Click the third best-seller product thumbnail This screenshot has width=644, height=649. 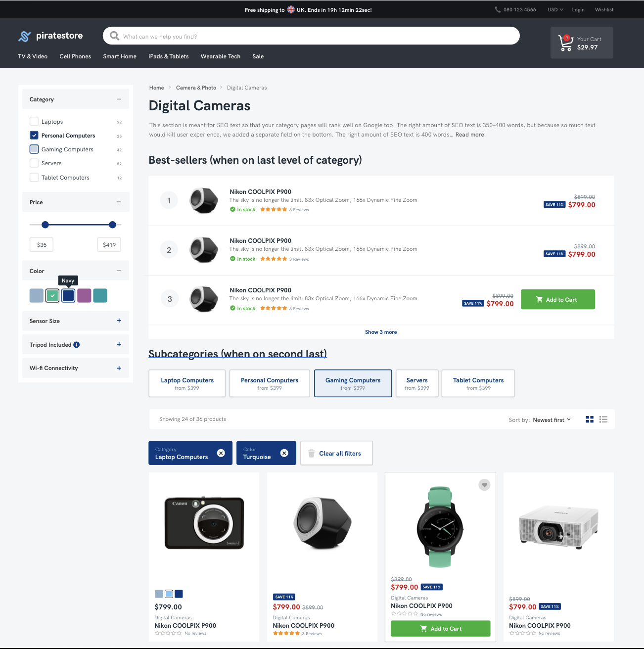(x=204, y=299)
